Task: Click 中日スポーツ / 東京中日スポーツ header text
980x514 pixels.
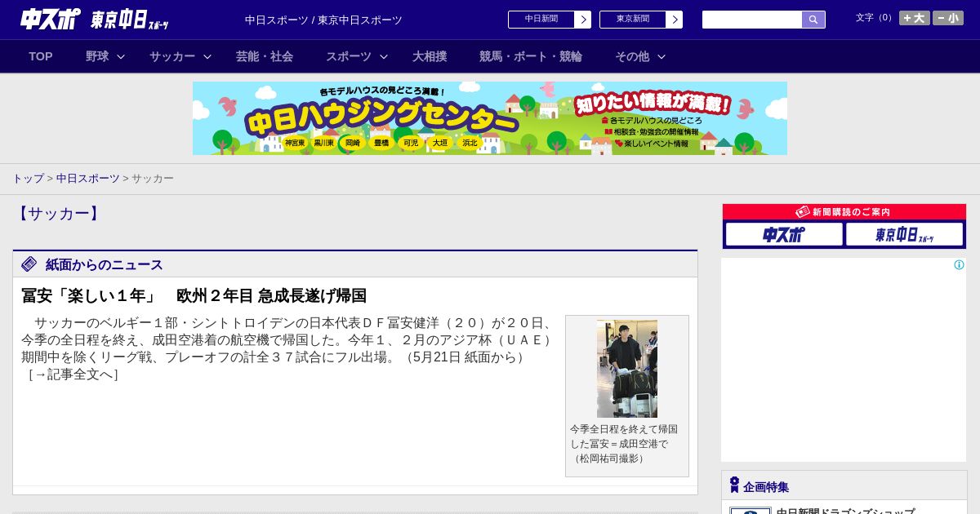Action: point(323,20)
